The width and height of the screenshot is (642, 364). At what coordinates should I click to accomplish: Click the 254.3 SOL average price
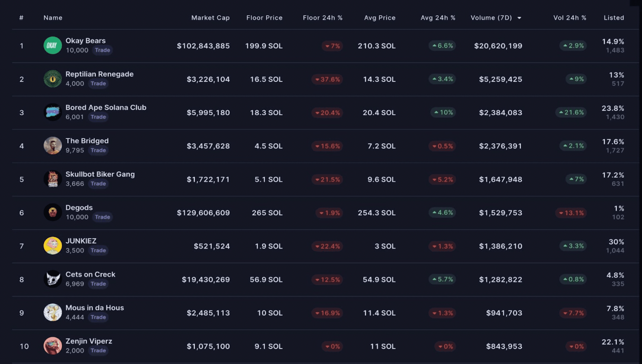377,213
